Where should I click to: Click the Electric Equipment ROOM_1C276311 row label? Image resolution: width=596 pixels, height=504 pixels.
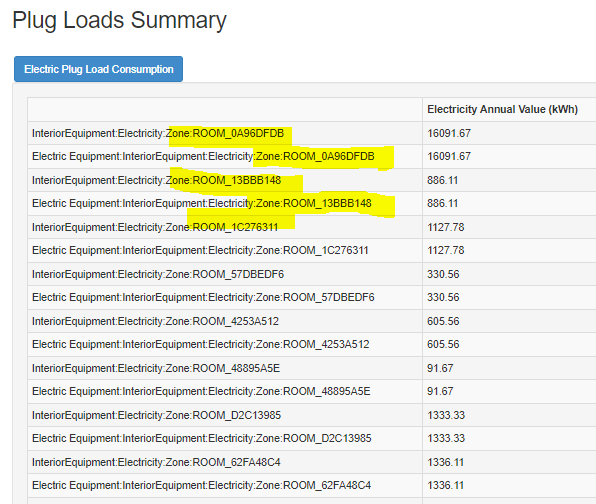pos(200,250)
